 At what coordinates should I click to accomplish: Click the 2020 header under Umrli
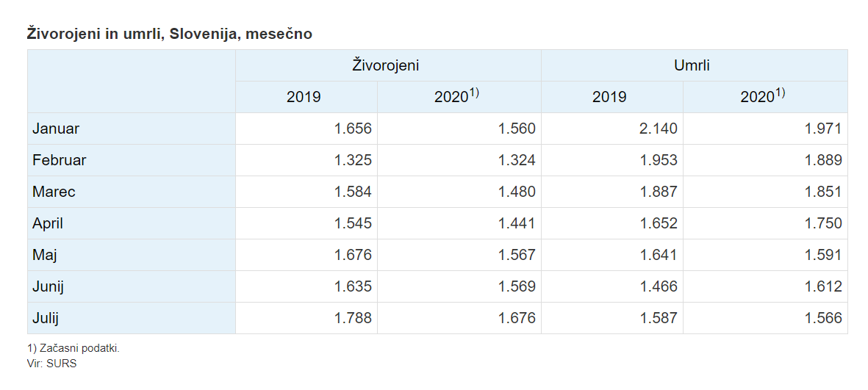point(762,97)
